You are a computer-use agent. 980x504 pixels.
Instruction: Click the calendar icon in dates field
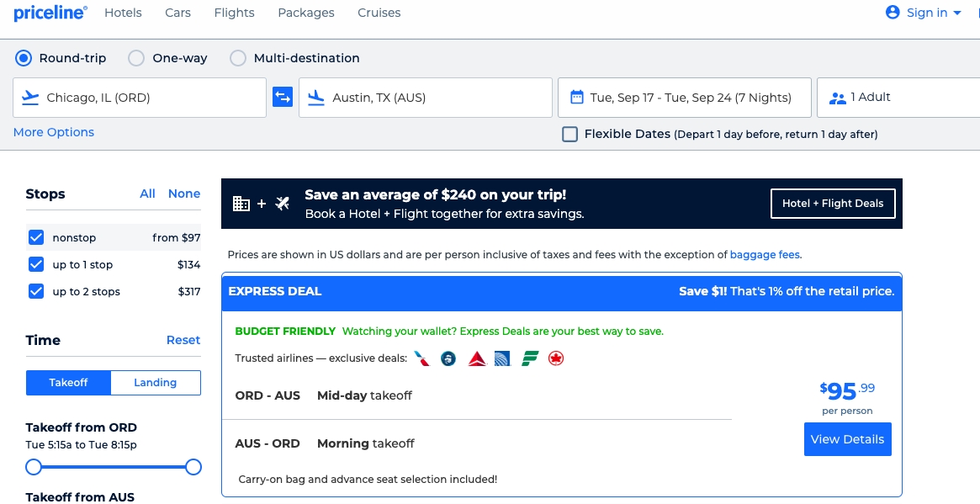pyautogui.click(x=577, y=97)
